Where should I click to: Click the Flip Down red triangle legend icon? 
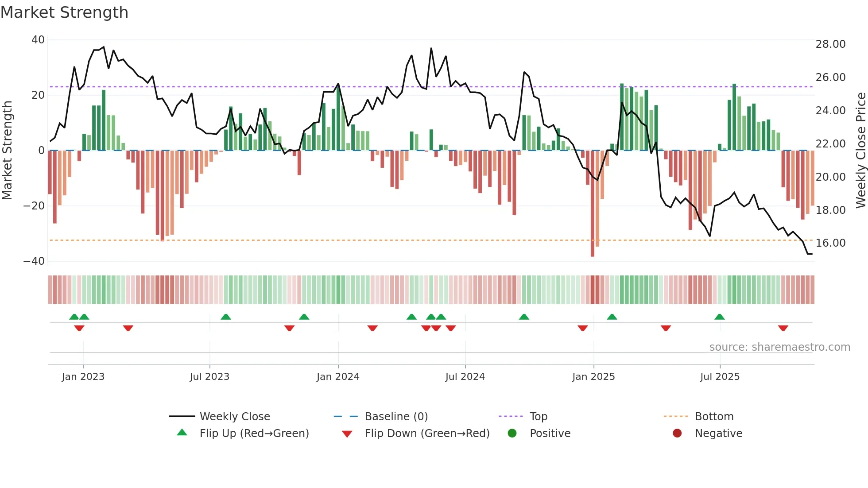(347, 434)
